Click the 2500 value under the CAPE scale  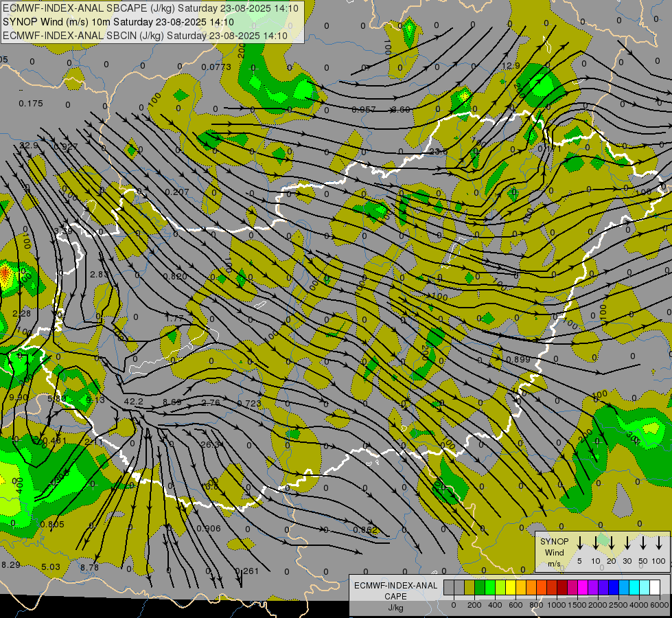coord(618,605)
